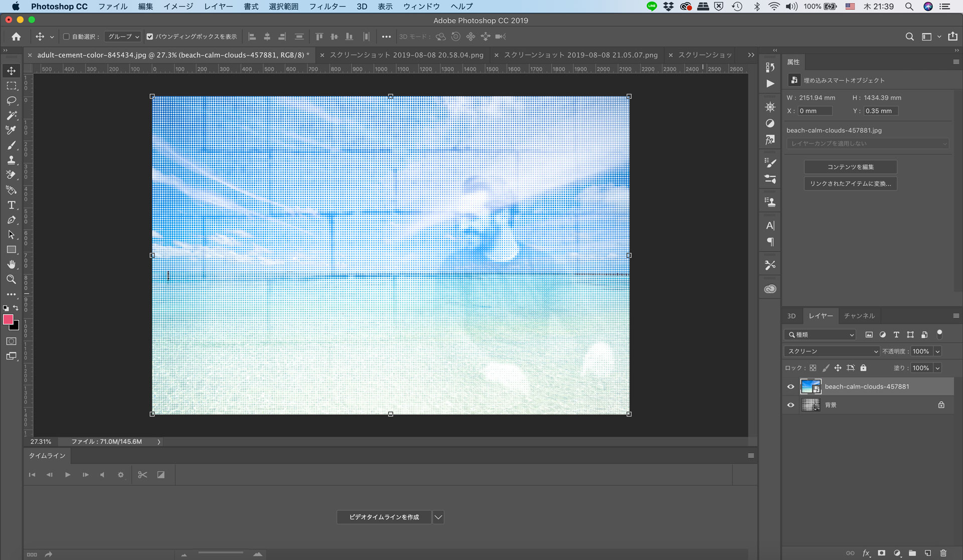
Task: Select the Brush tool
Action: [11, 145]
